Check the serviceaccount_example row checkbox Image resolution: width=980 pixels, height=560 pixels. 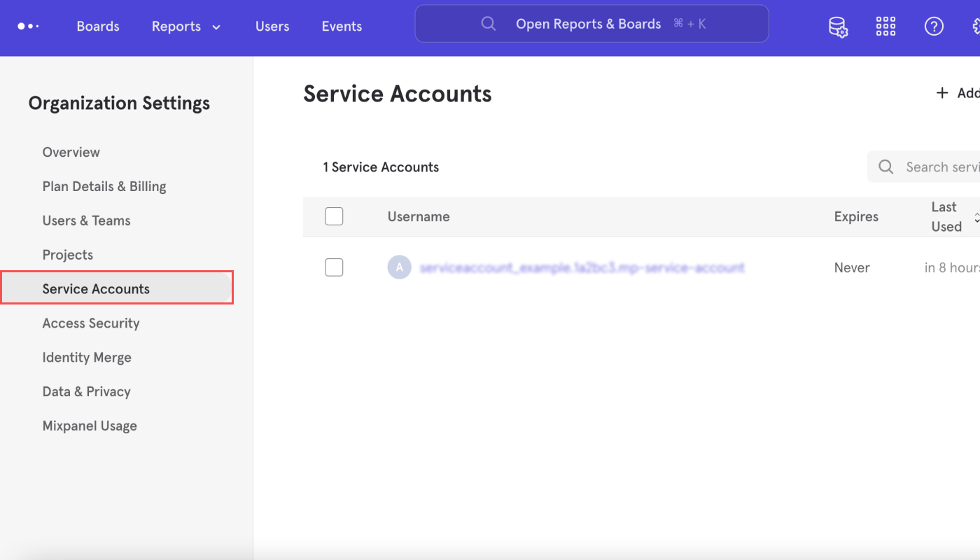point(334,267)
